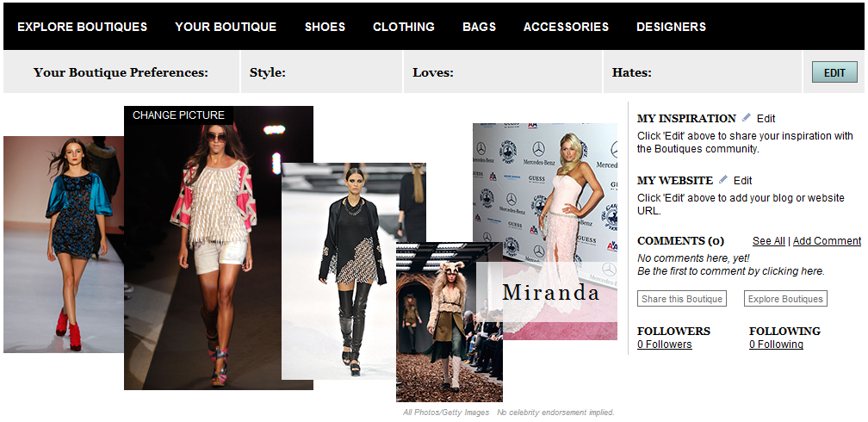Click pencil icon next to My Website
Viewport: 868px width, 422px height.
click(x=723, y=180)
